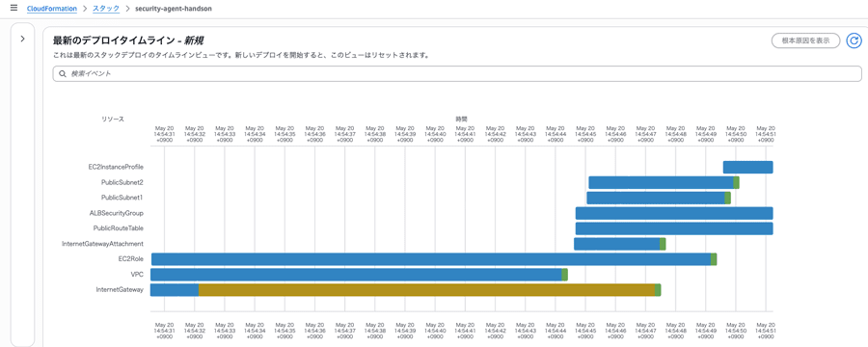Viewport: 868px width, 347px height.
Task: Click the InternetGateway resource label
Action: 120,289
